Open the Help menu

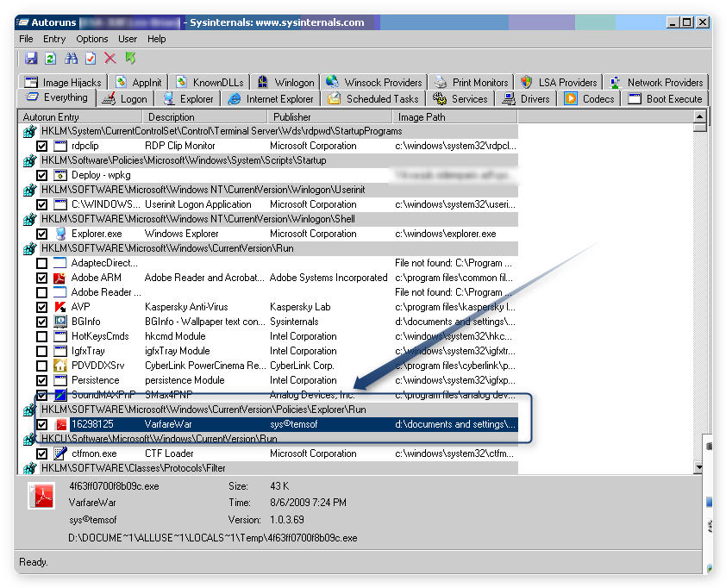[x=157, y=39]
